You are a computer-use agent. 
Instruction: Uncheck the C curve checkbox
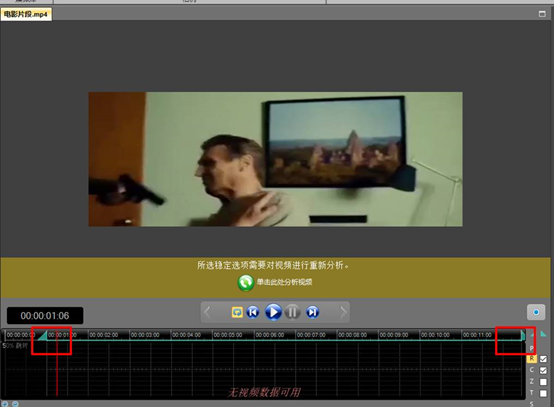pos(543,370)
